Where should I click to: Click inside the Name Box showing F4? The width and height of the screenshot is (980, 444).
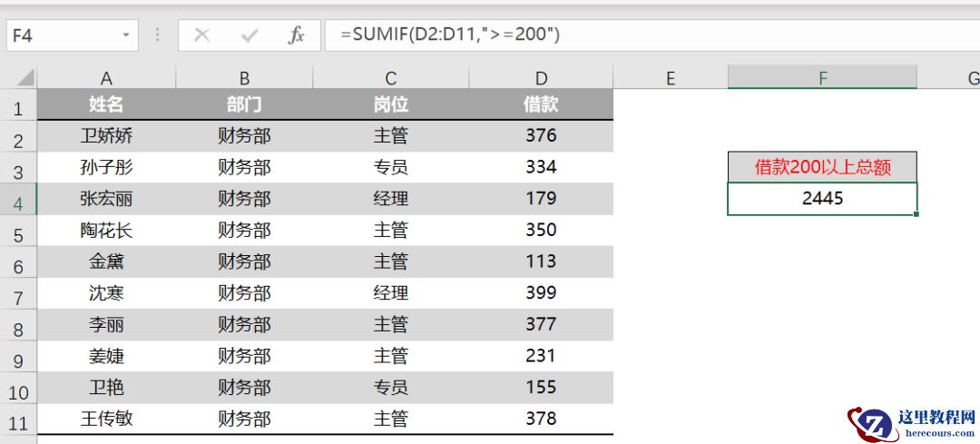pyautogui.click(x=59, y=35)
